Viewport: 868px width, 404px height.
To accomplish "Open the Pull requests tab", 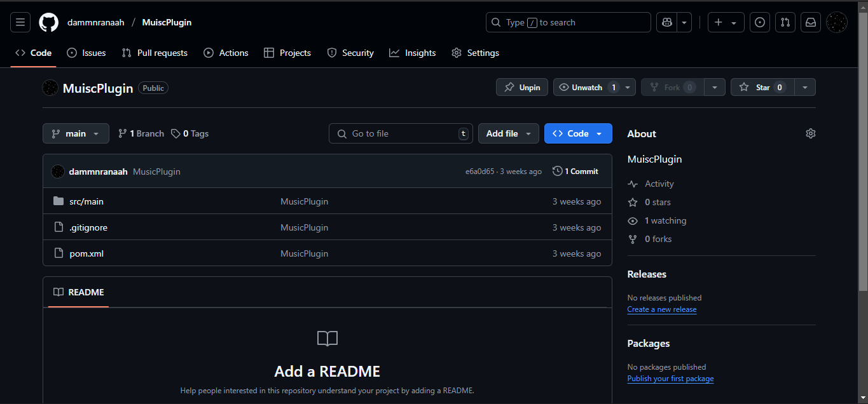I will pos(155,53).
